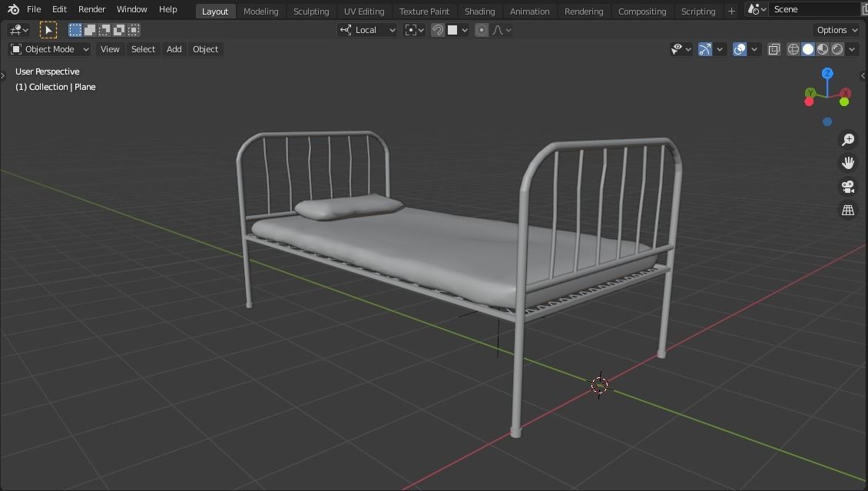Open the pivot point dropdown
The height and width of the screenshot is (491, 868).
point(414,30)
